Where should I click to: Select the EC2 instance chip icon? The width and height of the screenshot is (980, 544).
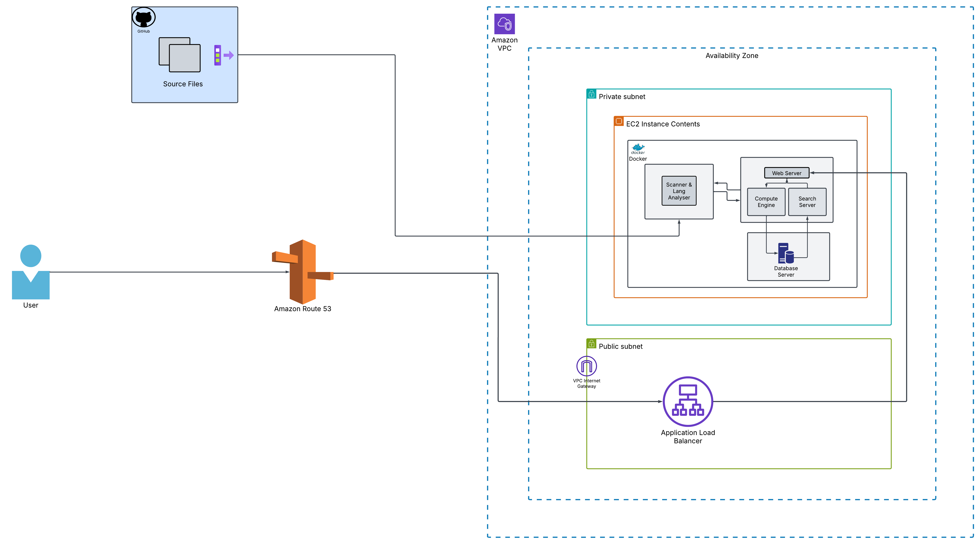[619, 121]
